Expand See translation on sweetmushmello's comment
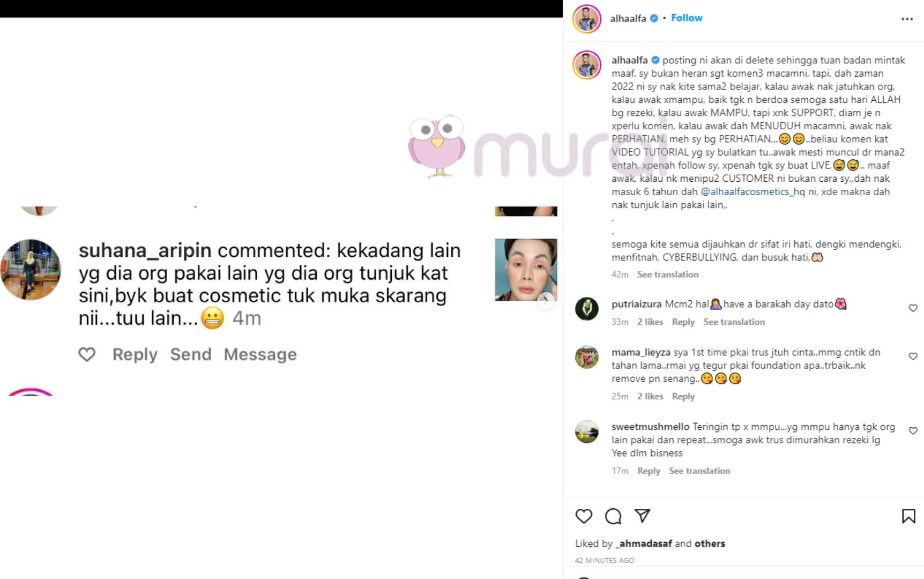This screenshot has height=579, width=924. [x=699, y=471]
